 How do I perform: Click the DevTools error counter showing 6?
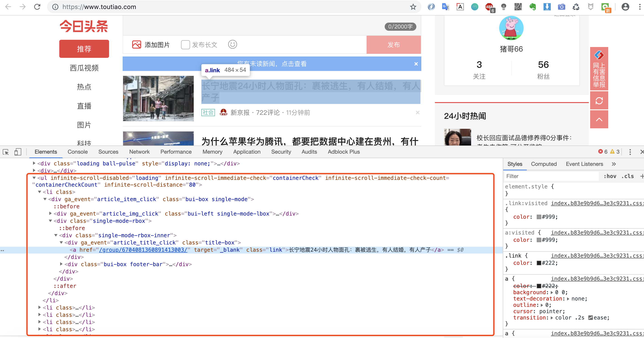tap(603, 152)
